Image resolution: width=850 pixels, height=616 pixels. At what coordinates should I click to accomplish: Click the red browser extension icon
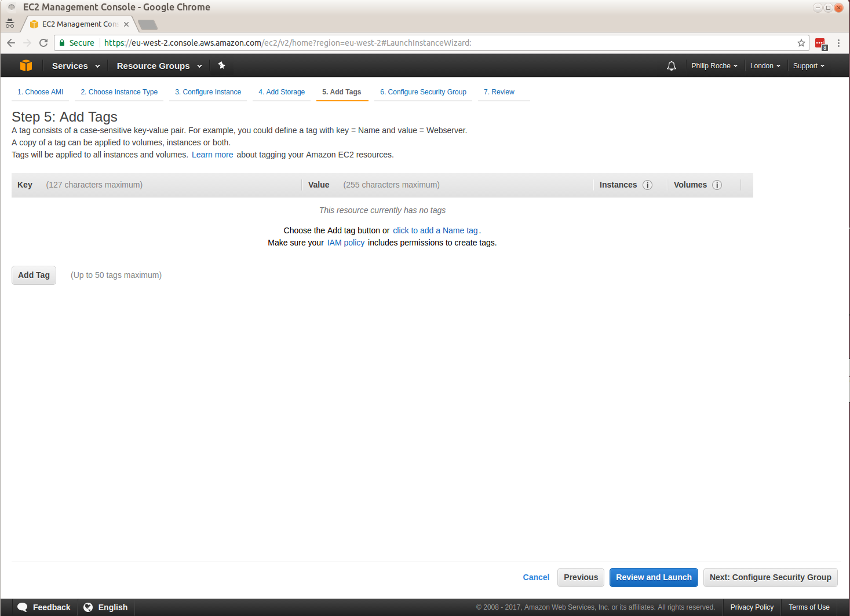821,43
